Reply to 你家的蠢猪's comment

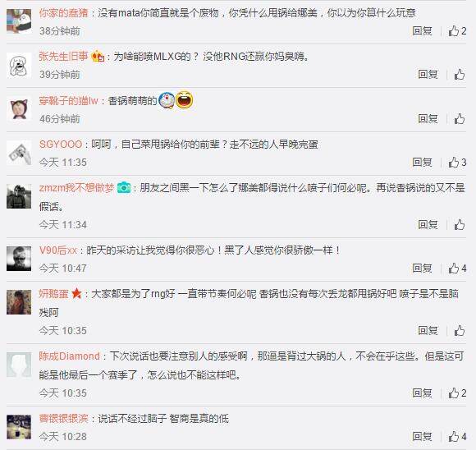pos(423,31)
